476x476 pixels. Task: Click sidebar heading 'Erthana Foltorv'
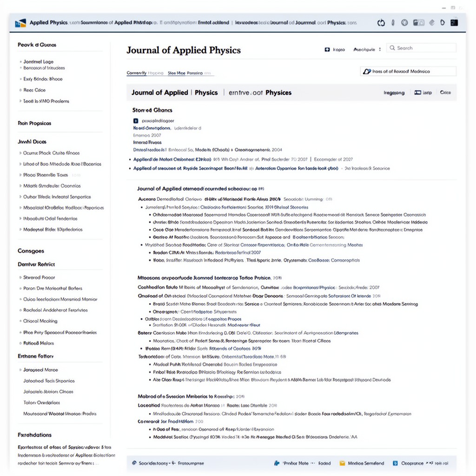point(35,356)
